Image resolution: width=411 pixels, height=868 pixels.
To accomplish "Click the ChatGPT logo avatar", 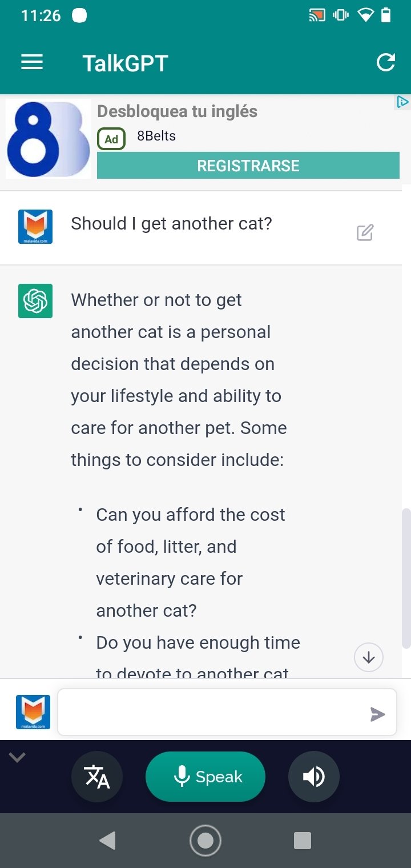I will click(35, 301).
